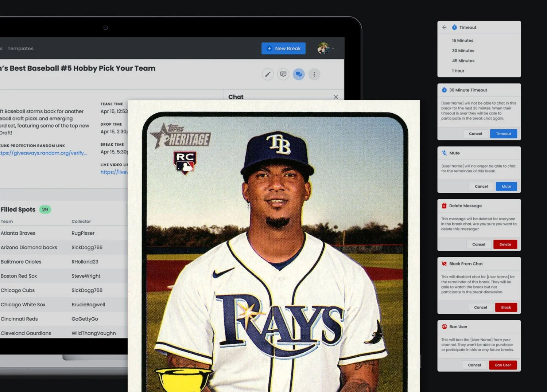Select the Cleveland Gaurdians team cell
This screenshot has width=547, height=392.
point(26,333)
